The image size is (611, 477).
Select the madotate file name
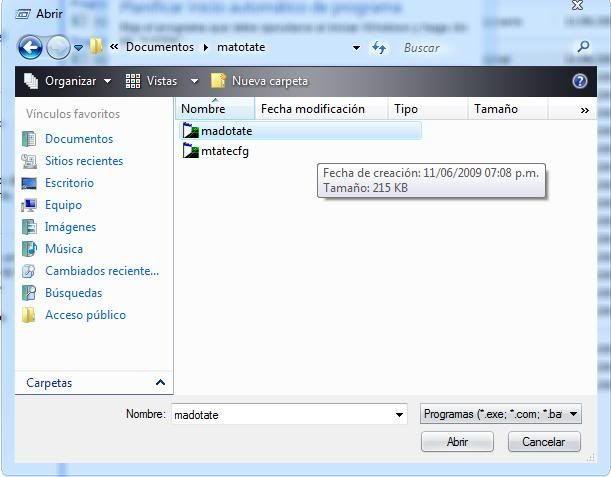coord(226,131)
